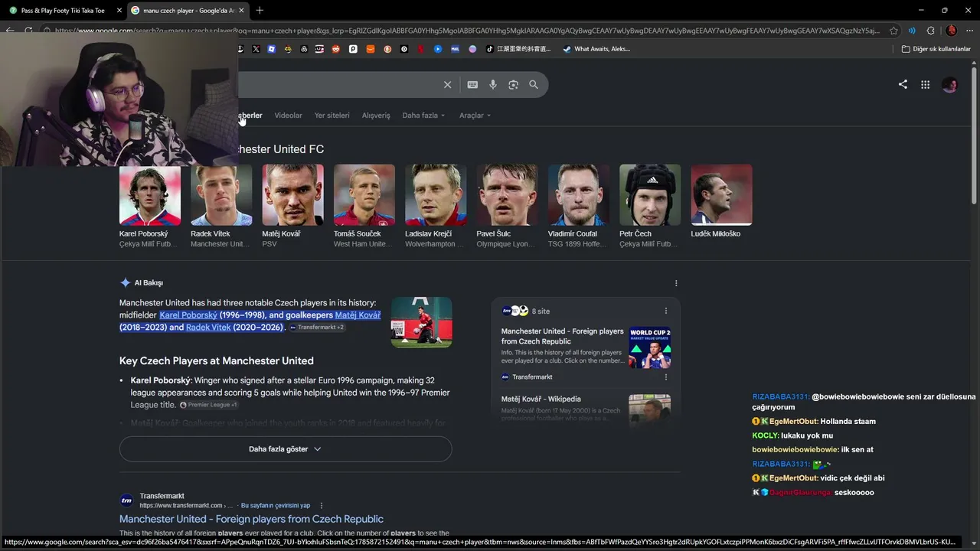Screen dimensions: 980x551
Task: Open the 'Transfermarkt +2' source chip
Action: (x=317, y=328)
